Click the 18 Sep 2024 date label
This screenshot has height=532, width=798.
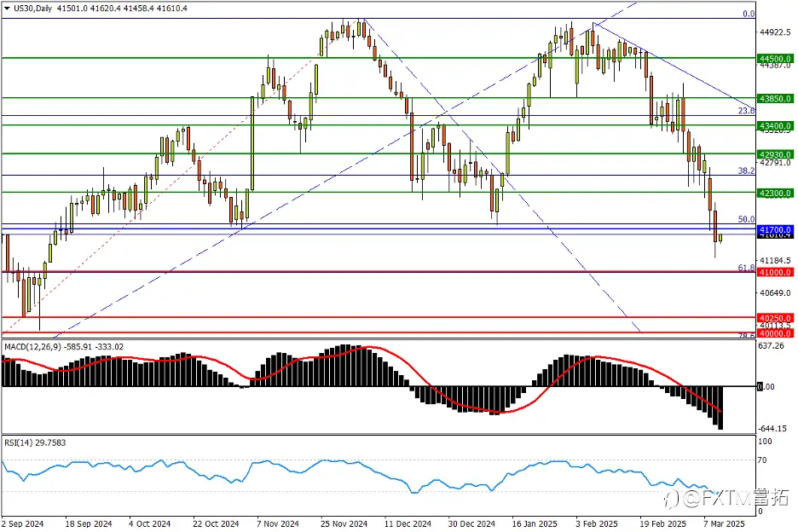(x=89, y=523)
